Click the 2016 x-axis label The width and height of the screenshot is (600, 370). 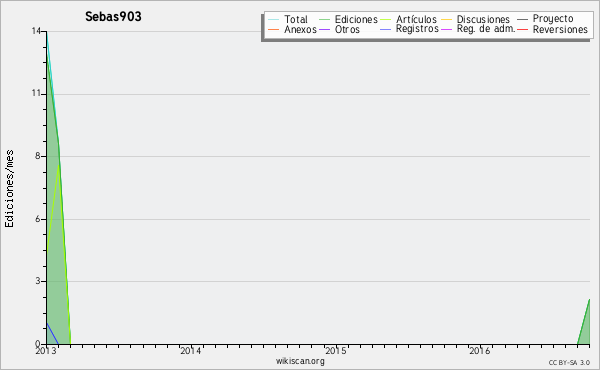click(x=479, y=350)
